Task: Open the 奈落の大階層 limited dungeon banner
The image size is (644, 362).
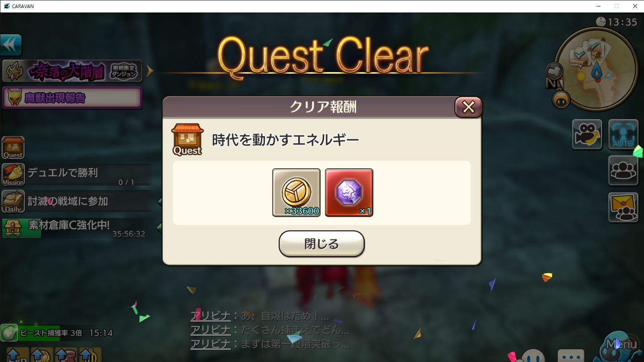Action: pyautogui.click(x=72, y=71)
